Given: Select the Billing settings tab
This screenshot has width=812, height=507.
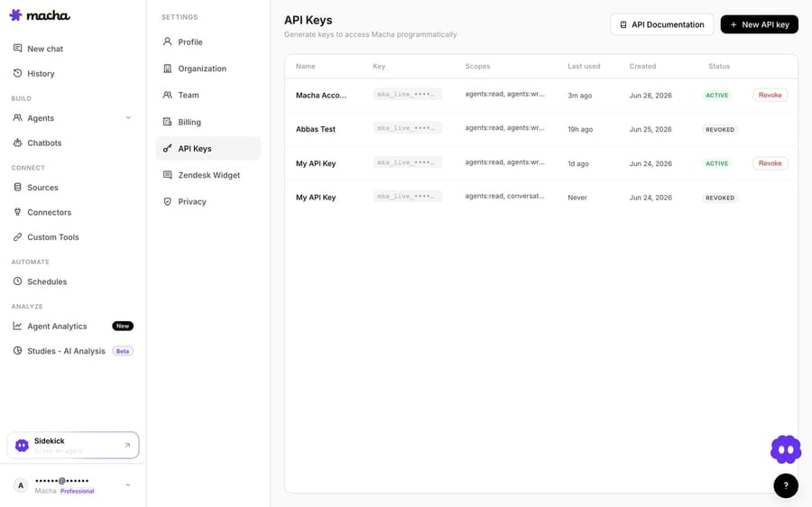Looking at the screenshot, I should pyautogui.click(x=208, y=122).
